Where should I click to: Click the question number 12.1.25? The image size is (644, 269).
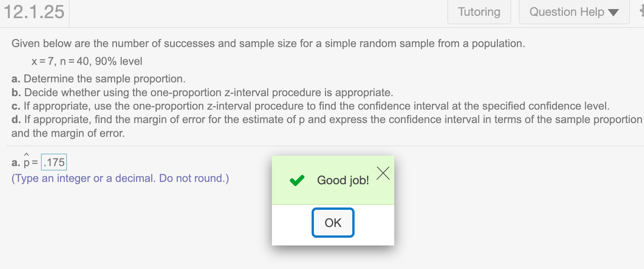pyautogui.click(x=34, y=12)
